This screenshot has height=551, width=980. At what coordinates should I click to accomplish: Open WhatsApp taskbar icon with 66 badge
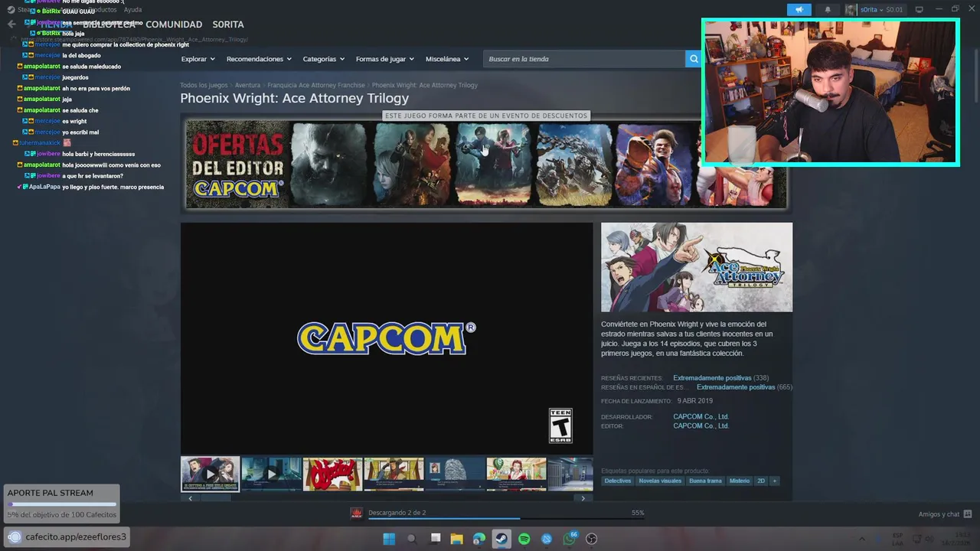click(x=569, y=539)
